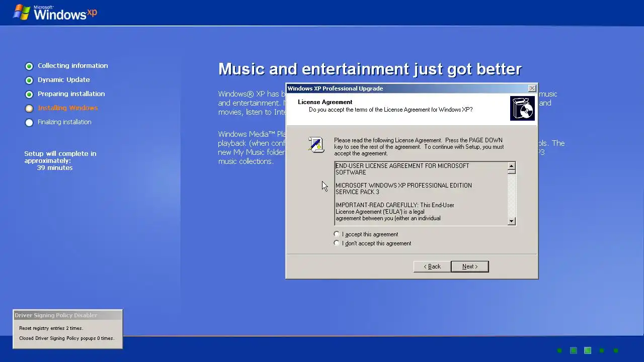
Task: Click the Windows XP logo flag
Action: (x=22, y=12)
